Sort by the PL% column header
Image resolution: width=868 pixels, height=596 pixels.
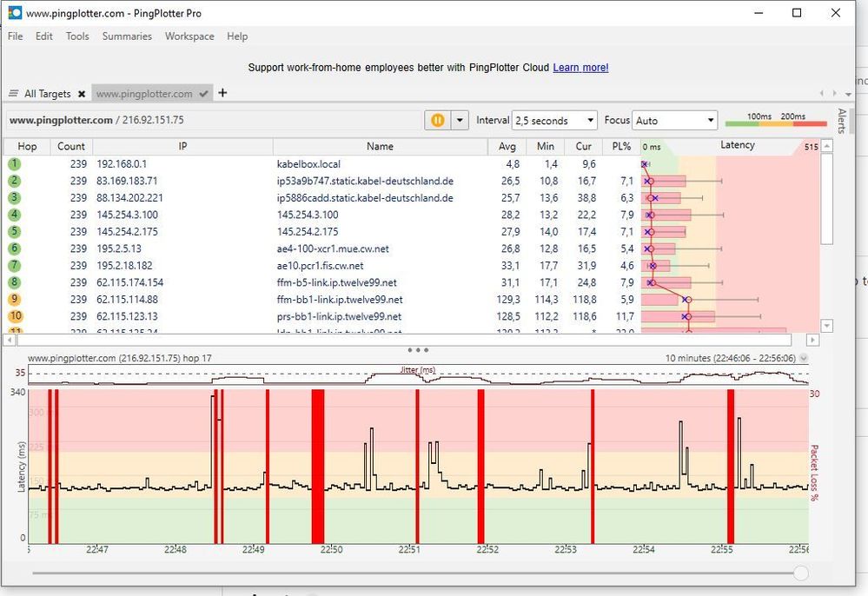621,147
